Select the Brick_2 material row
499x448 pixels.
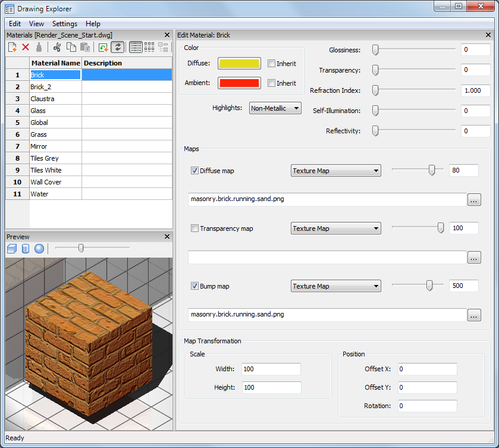pos(89,87)
